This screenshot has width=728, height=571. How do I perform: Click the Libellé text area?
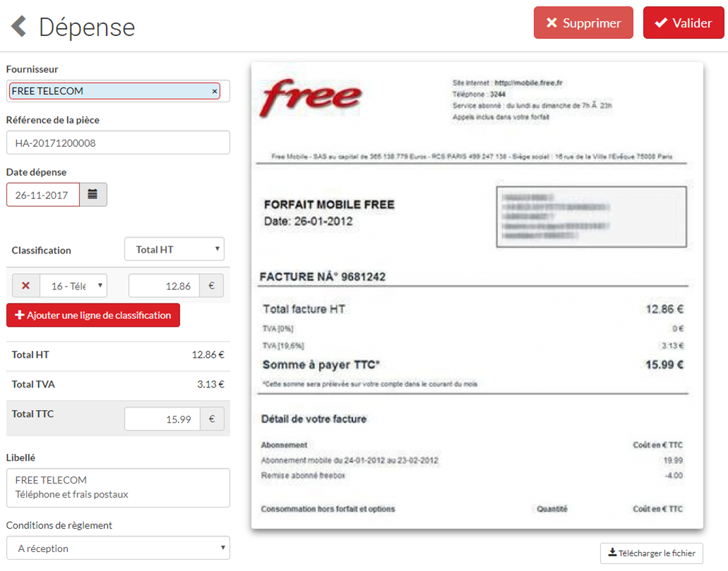pyautogui.click(x=118, y=488)
